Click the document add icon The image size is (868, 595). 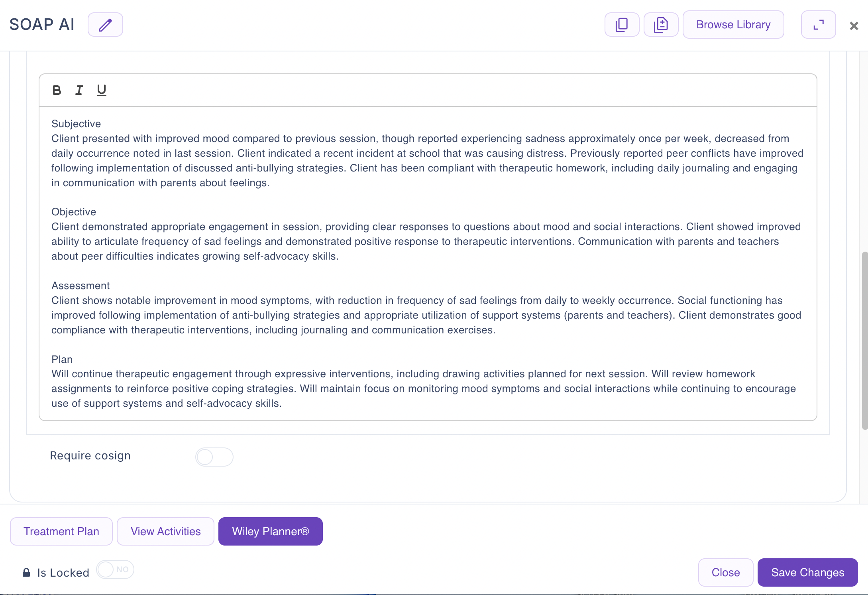pos(661,25)
